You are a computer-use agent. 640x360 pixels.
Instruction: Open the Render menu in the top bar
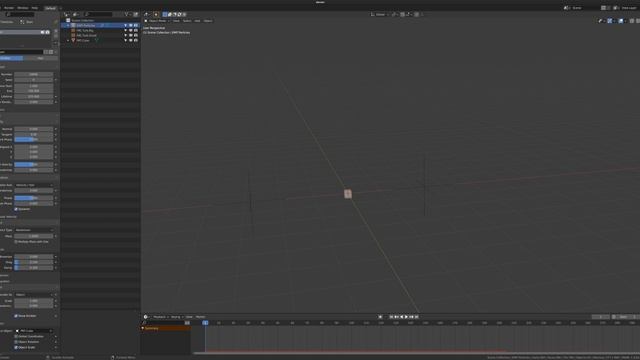[9, 8]
